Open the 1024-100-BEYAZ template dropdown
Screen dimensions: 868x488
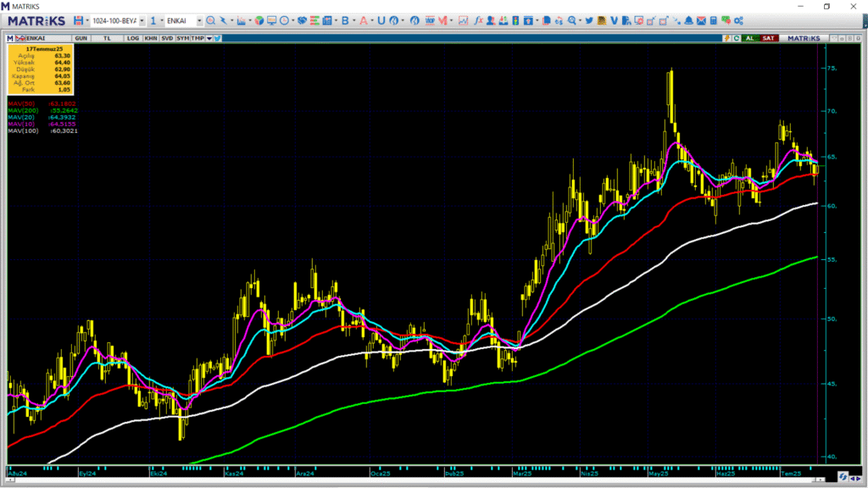click(141, 20)
